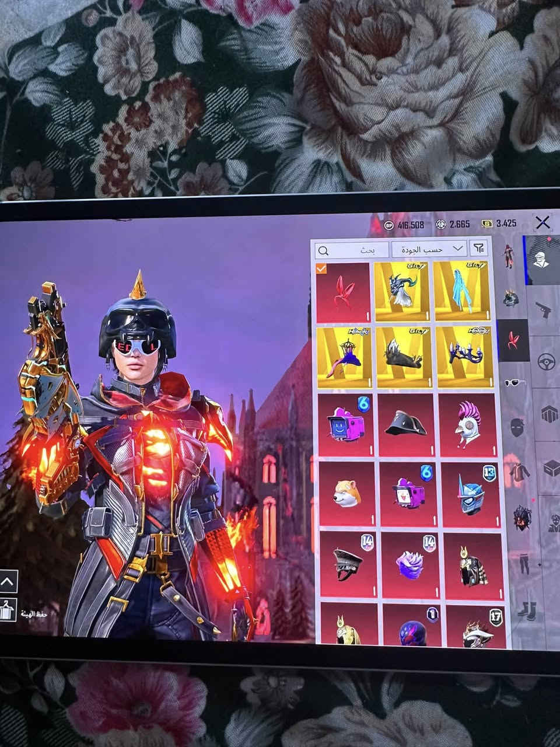
Task: Select the purple birdcage hat mythic item
Action: [x=344, y=358]
